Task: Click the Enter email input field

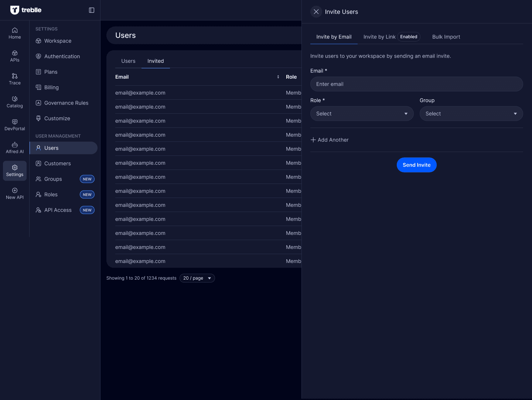Action: 416,84
